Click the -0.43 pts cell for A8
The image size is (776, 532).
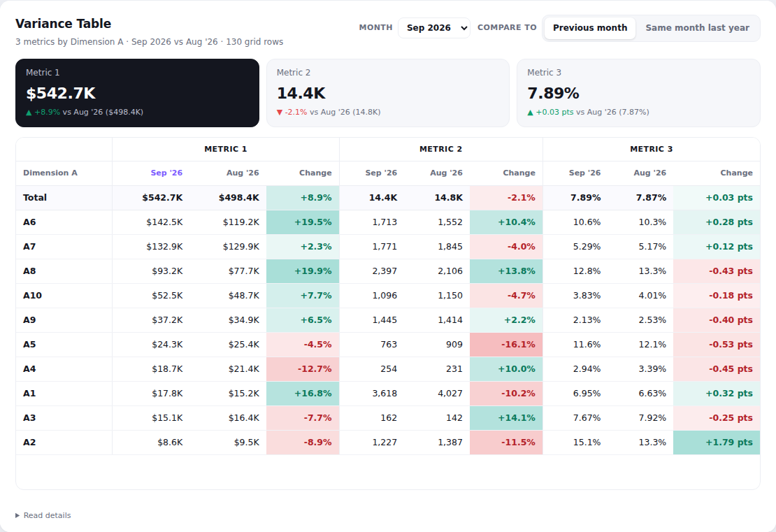tap(717, 271)
